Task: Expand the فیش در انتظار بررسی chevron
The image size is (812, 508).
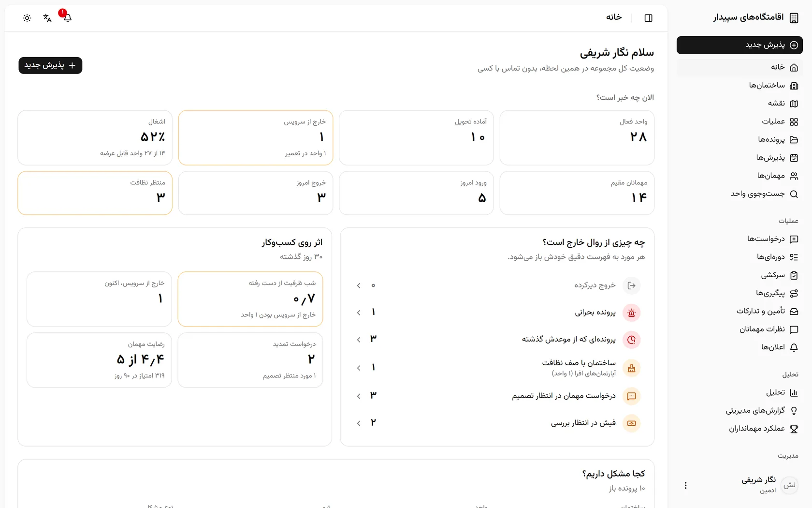Action: [x=359, y=423]
